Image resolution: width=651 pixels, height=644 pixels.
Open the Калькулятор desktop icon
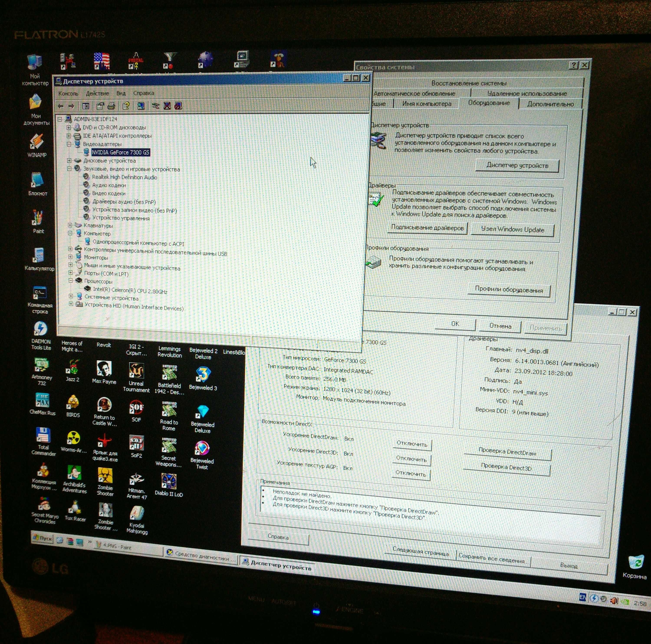coord(39,259)
